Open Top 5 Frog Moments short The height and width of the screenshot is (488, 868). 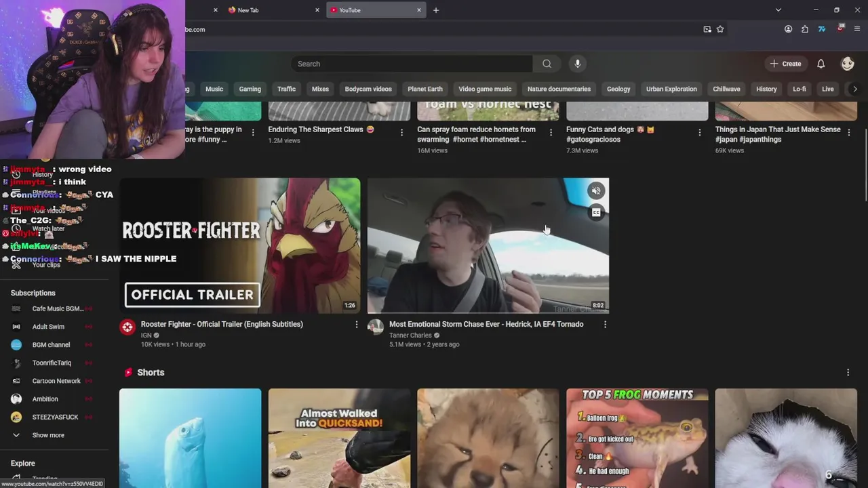pos(637,438)
